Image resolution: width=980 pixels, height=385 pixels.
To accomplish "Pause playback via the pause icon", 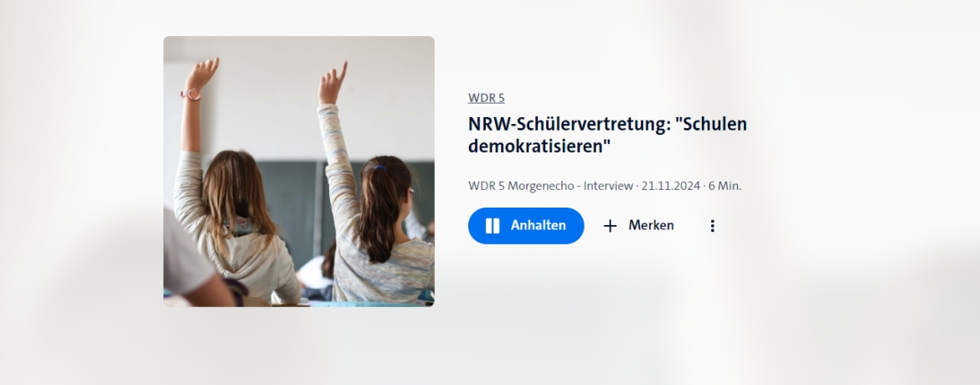I will (493, 226).
